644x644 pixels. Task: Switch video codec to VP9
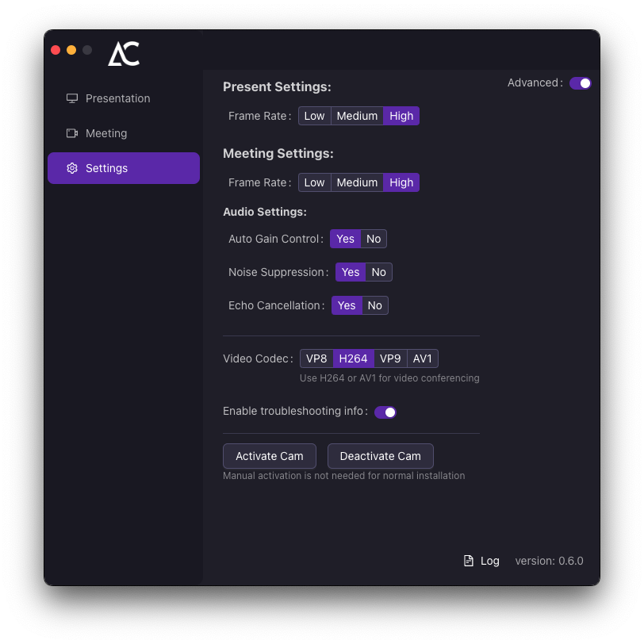point(390,358)
